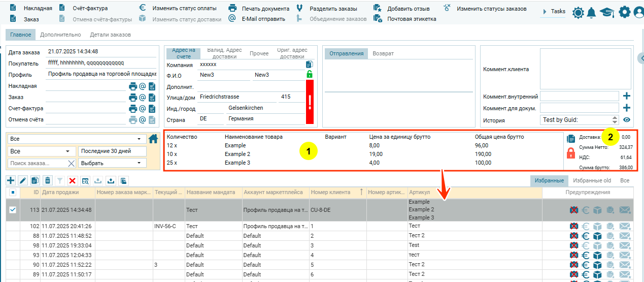644x282 pixels.
Task: Click the add new order plus icon
Action: pos(10,180)
